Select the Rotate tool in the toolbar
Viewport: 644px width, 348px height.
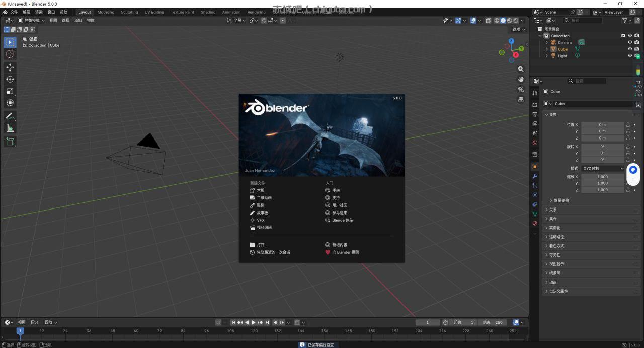click(x=10, y=79)
